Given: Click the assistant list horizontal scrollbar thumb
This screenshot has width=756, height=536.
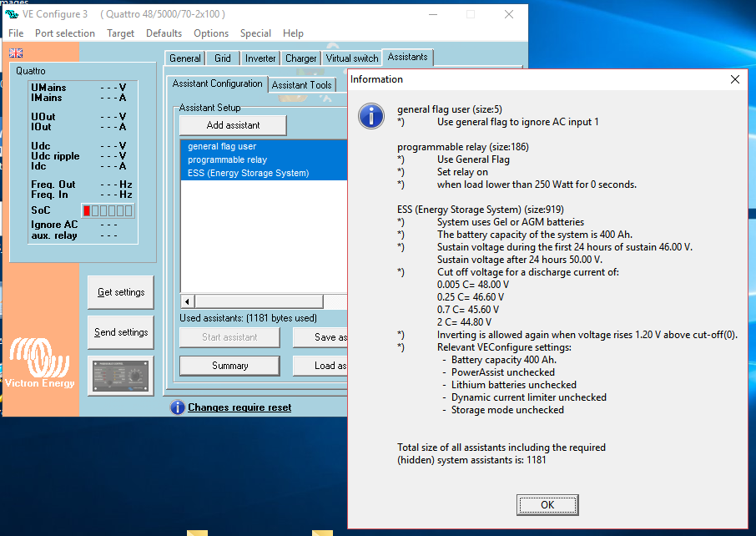Looking at the screenshot, I should (x=259, y=301).
